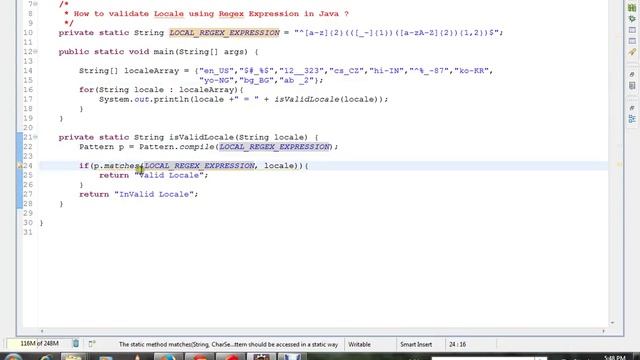Click the "InValid Locale" return string

tap(154, 194)
